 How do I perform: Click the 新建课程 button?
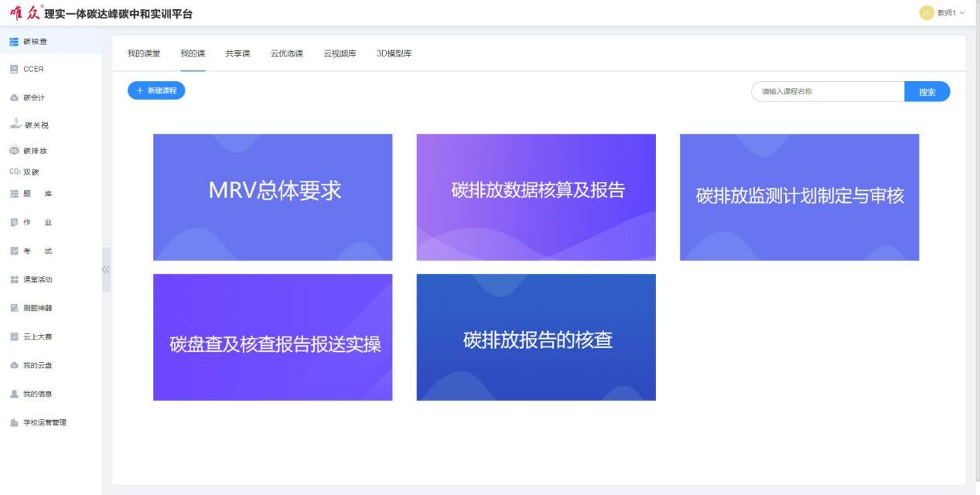(x=156, y=90)
